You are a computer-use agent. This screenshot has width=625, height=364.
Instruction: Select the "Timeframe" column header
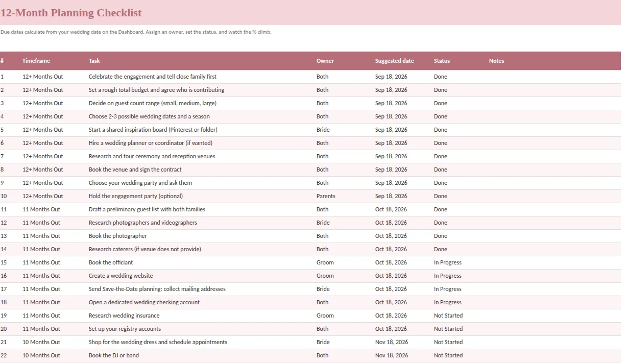pos(36,61)
